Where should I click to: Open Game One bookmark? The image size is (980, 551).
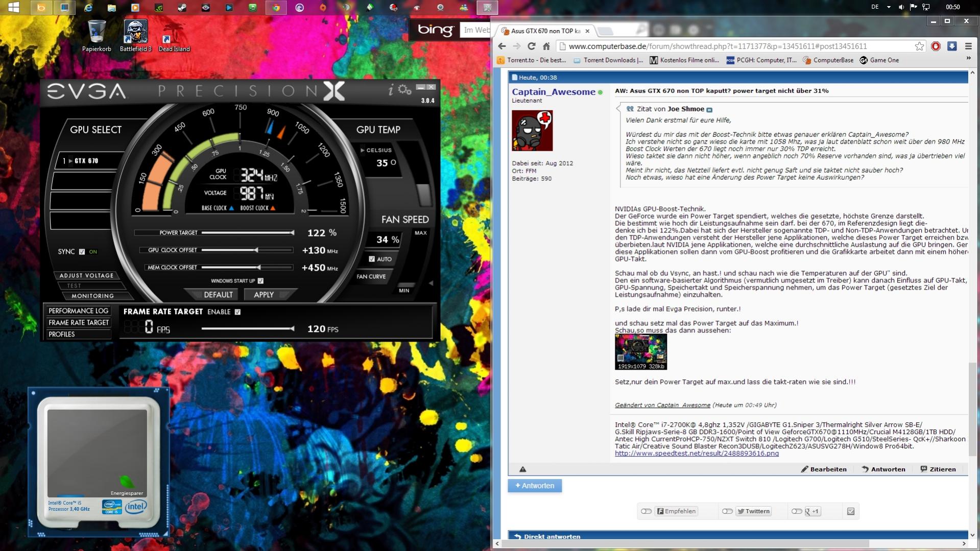(x=879, y=60)
